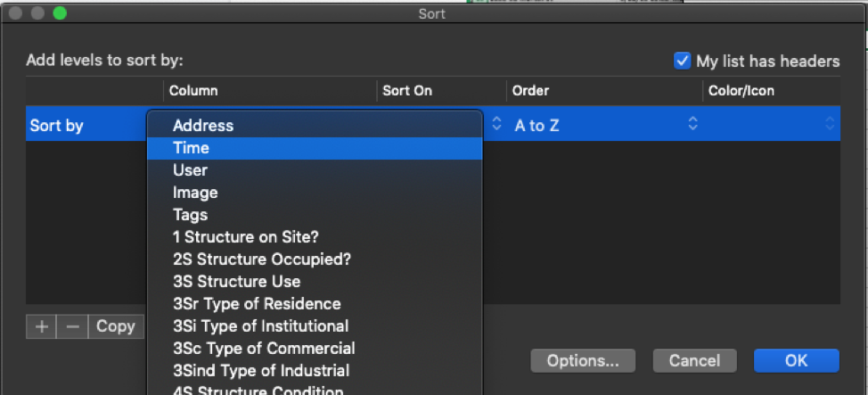The height and width of the screenshot is (395, 868).
Task: Choose 1 Structure on Site? option
Action: pyautogui.click(x=246, y=237)
